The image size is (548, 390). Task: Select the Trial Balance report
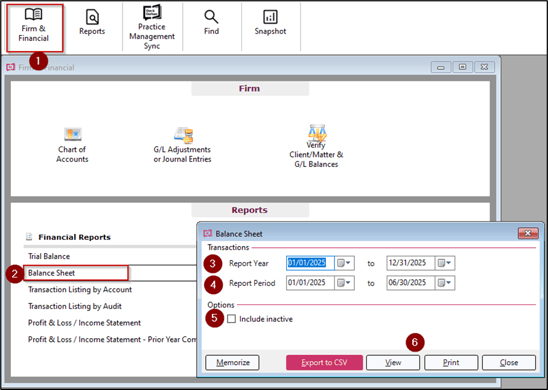pos(49,256)
